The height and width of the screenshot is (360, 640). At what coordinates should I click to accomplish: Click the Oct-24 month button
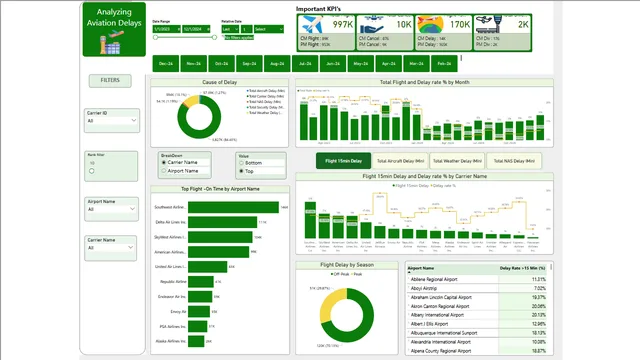(221, 64)
